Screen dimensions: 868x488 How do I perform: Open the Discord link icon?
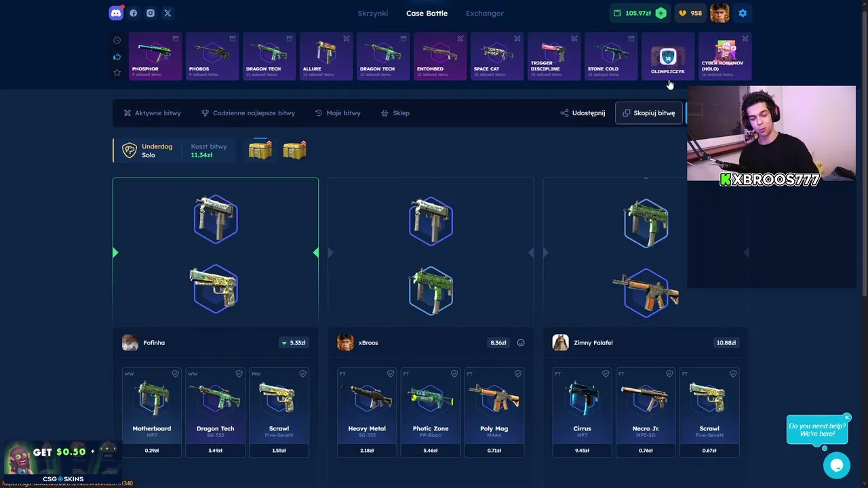pos(116,13)
